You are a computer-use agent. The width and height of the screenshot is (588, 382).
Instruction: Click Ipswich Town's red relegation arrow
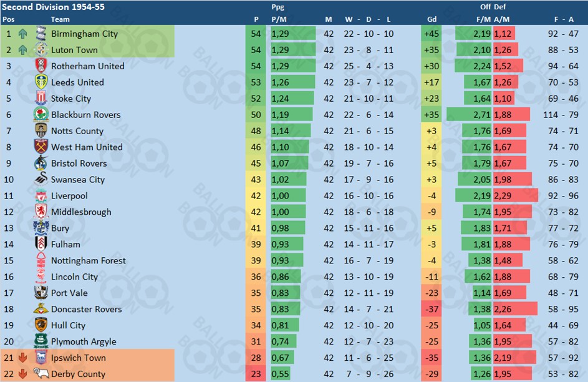coord(23,358)
